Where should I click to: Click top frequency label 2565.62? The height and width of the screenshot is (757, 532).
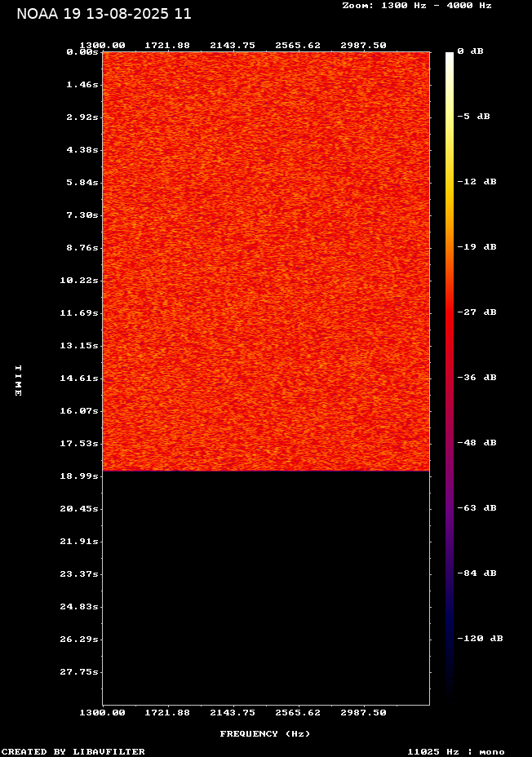click(298, 46)
